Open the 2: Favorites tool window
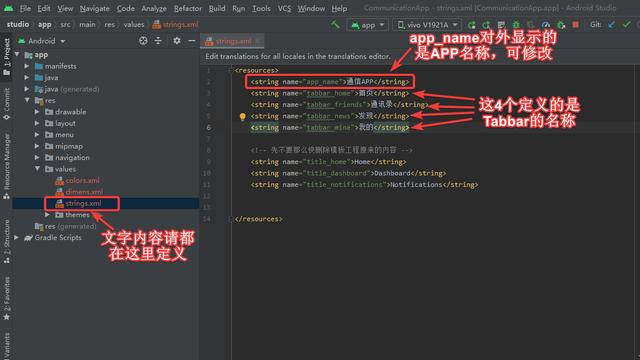 pyautogui.click(x=7, y=299)
